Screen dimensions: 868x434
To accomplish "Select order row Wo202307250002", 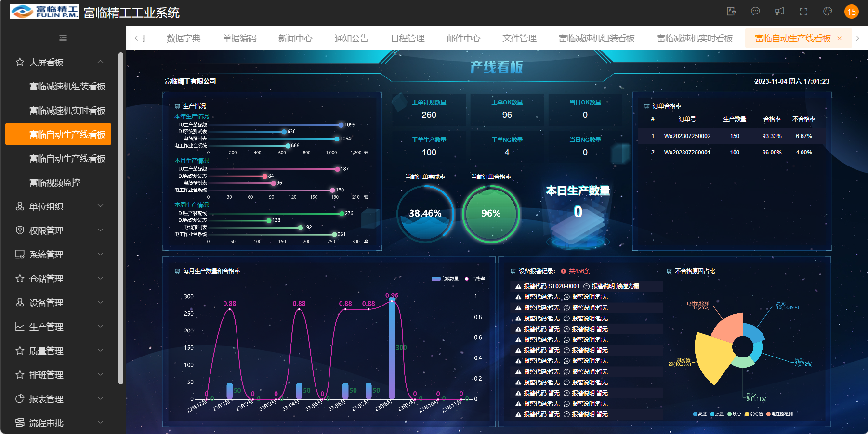I will (x=731, y=136).
